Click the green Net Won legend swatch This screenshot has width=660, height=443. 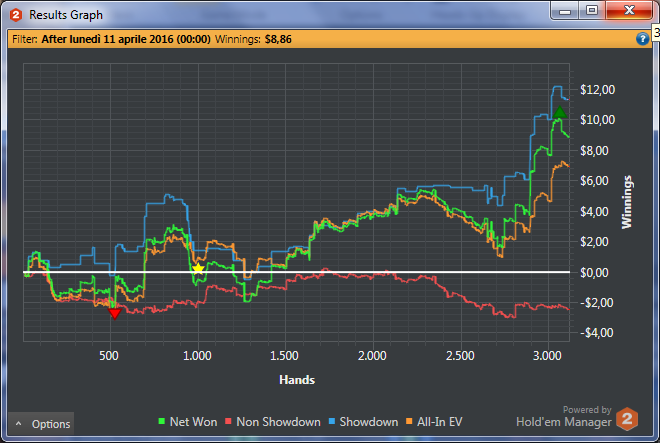tap(162, 421)
